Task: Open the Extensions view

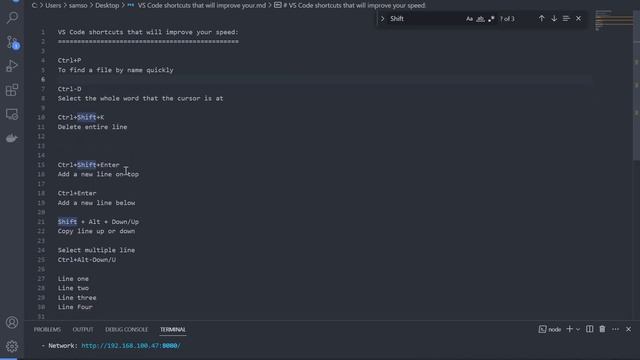Action: [12, 90]
